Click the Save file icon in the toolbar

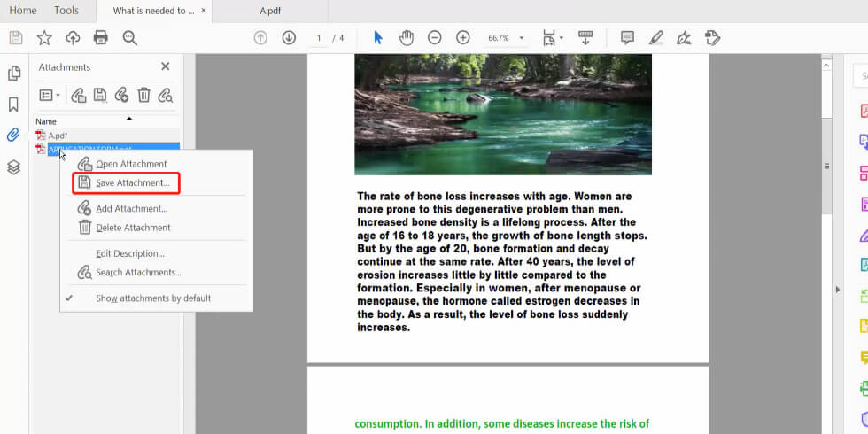(16, 37)
